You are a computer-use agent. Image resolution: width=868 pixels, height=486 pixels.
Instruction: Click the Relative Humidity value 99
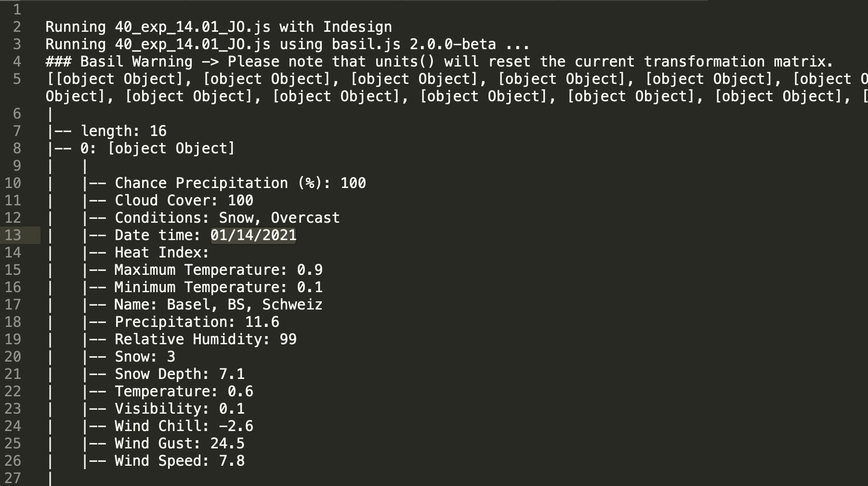pyautogui.click(x=288, y=339)
